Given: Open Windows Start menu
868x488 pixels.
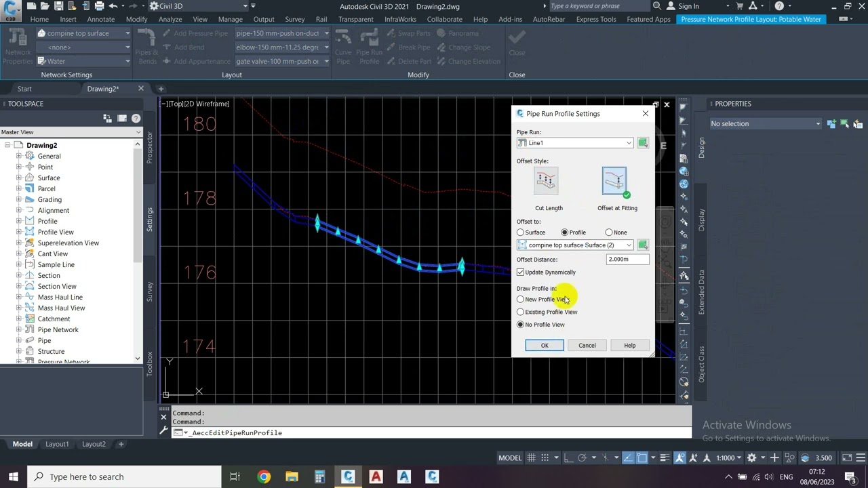Looking at the screenshot, I should 14,476.
